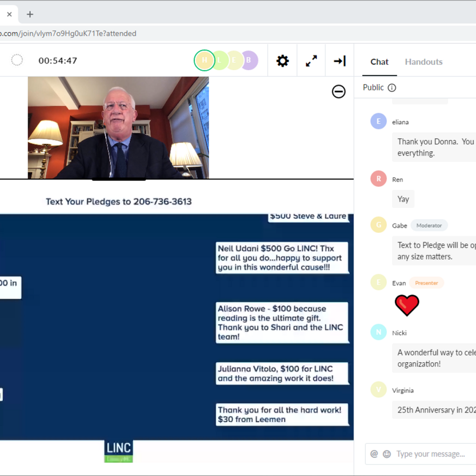Open a new browser tab

(x=30, y=14)
